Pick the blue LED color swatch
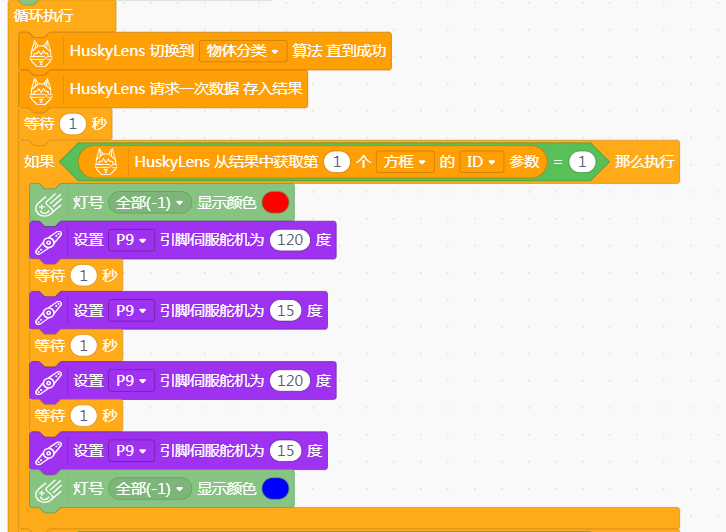726x532 pixels. click(x=275, y=489)
